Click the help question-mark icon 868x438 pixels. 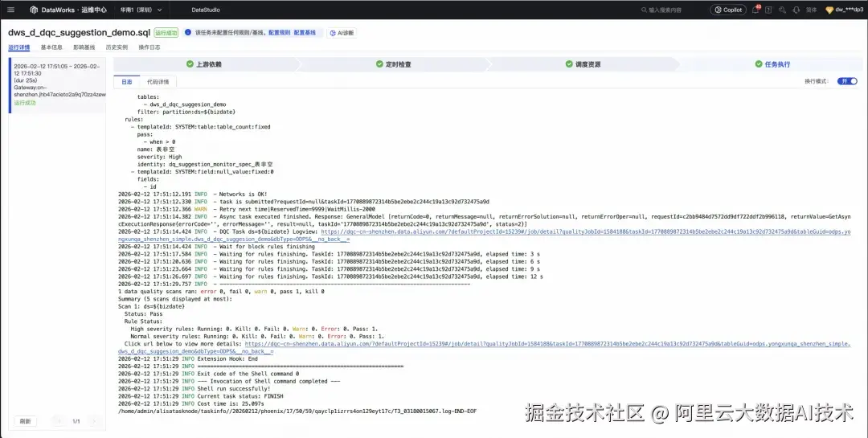[x=768, y=10]
